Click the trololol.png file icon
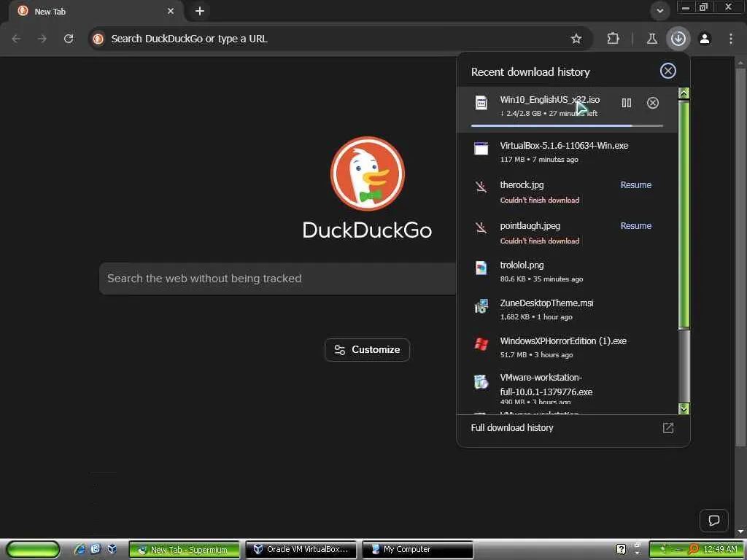747x560 pixels. 481,268
